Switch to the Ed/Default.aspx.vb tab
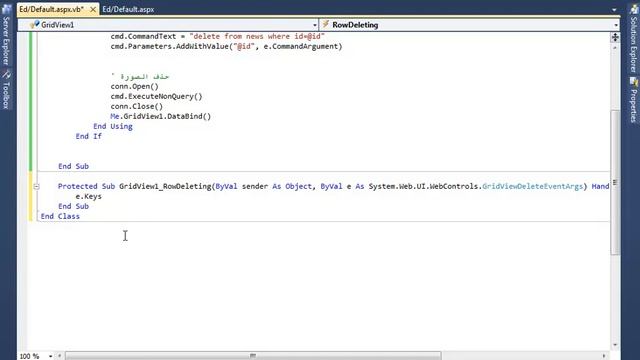The image size is (640, 360). point(51,9)
